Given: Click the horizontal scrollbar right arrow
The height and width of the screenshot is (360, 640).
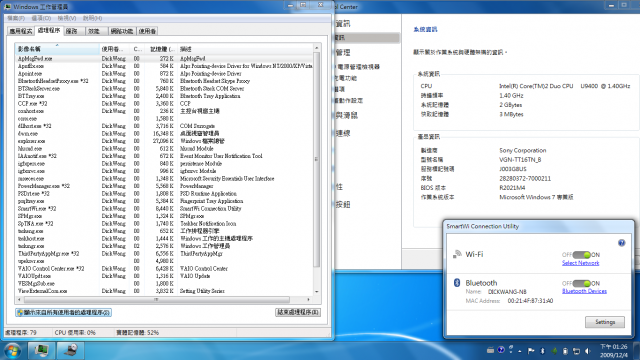Looking at the screenshot, I should [x=308, y=300].
